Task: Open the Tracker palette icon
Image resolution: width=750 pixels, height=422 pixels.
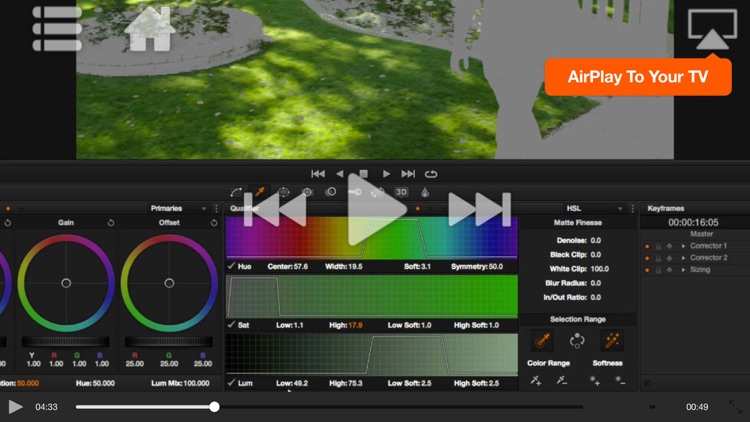Action: [x=307, y=192]
